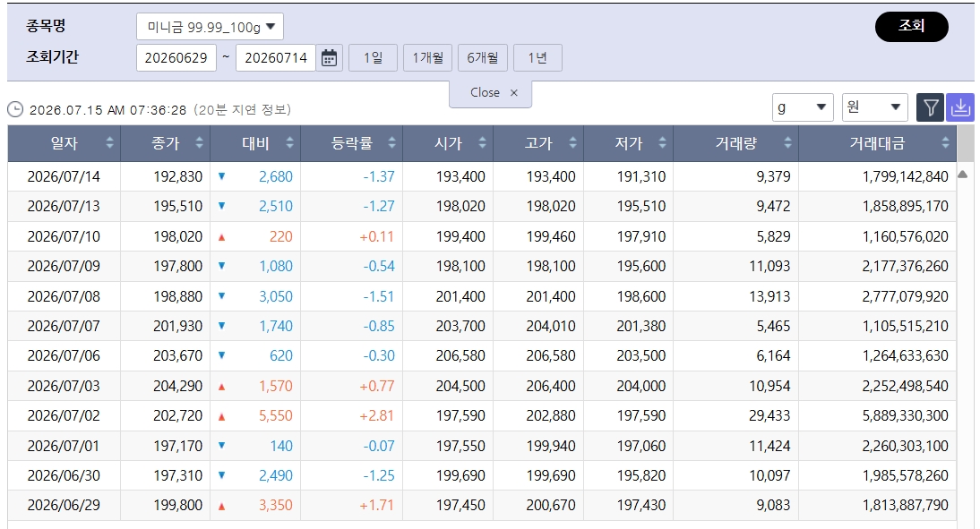Select the 6개월 period option
The height and width of the screenshot is (529, 980).
tap(483, 58)
